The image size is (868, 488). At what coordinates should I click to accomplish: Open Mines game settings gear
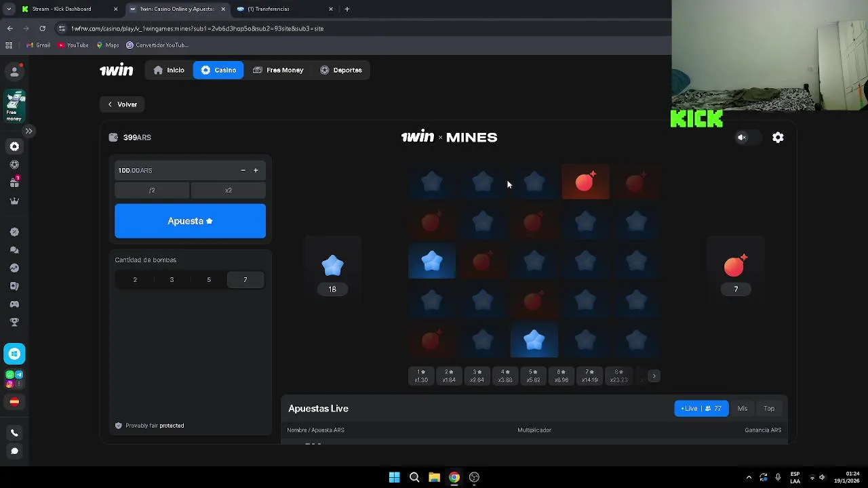[778, 138]
